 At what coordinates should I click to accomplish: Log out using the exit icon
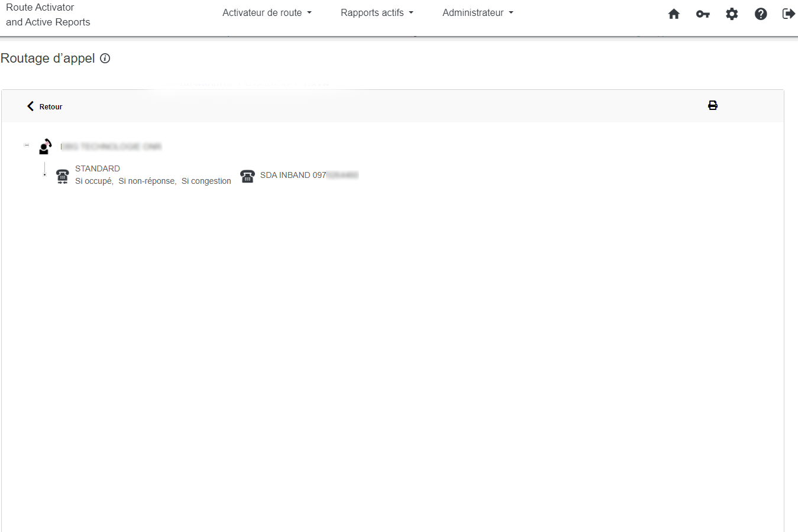click(789, 14)
